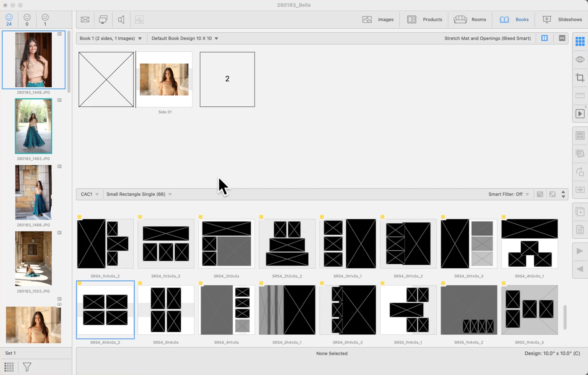Toggle the two-page spread view button
The height and width of the screenshot is (375, 588).
(x=544, y=38)
